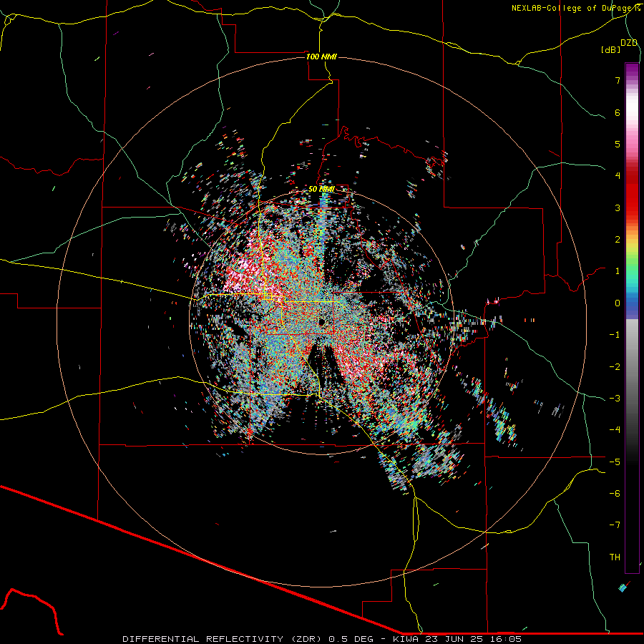This screenshot has height=644, width=644.
Task: Click the '6' value on the color scale
Action: 618,112
